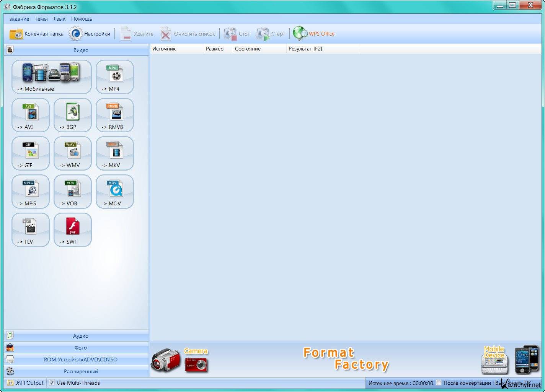
Task: Click the Format Factory logo banner
Action: tap(346, 359)
